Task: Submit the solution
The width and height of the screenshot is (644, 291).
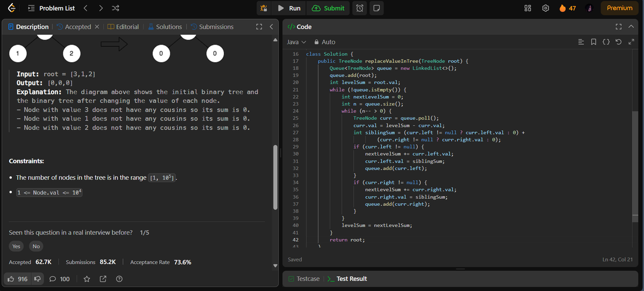Action: tap(328, 8)
